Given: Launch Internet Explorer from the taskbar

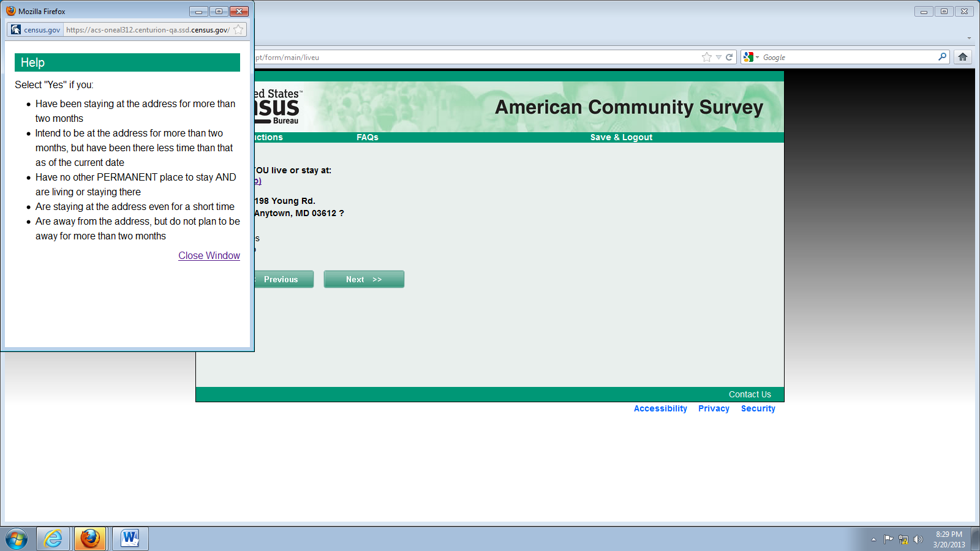Looking at the screenshot, I should coord(53,539).
